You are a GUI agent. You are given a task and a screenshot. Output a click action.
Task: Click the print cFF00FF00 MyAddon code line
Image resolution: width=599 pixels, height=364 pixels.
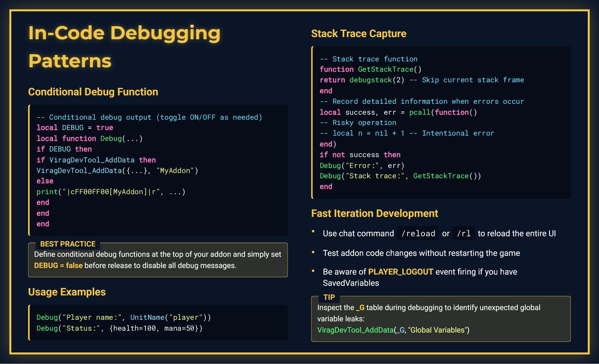tap(111, 192)
